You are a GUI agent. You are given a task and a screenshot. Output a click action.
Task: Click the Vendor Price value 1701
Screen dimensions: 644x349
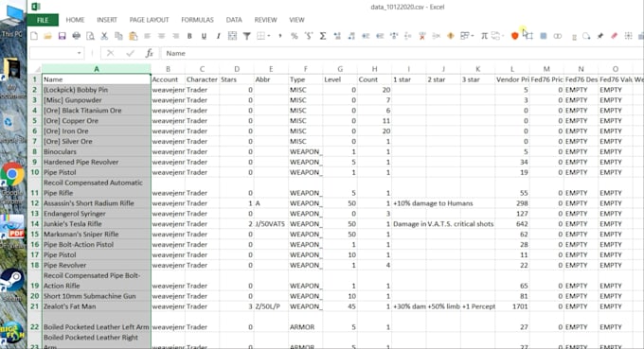512,306
